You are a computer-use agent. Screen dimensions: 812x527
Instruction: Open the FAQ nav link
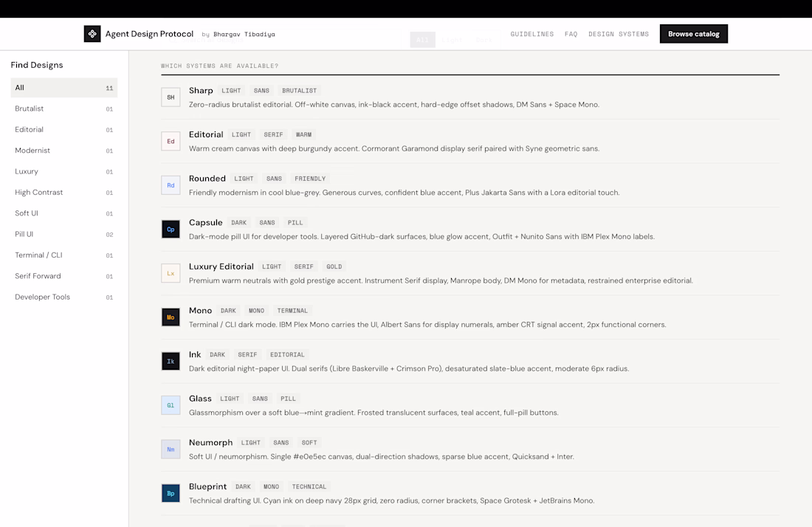(x=571, y=34)
